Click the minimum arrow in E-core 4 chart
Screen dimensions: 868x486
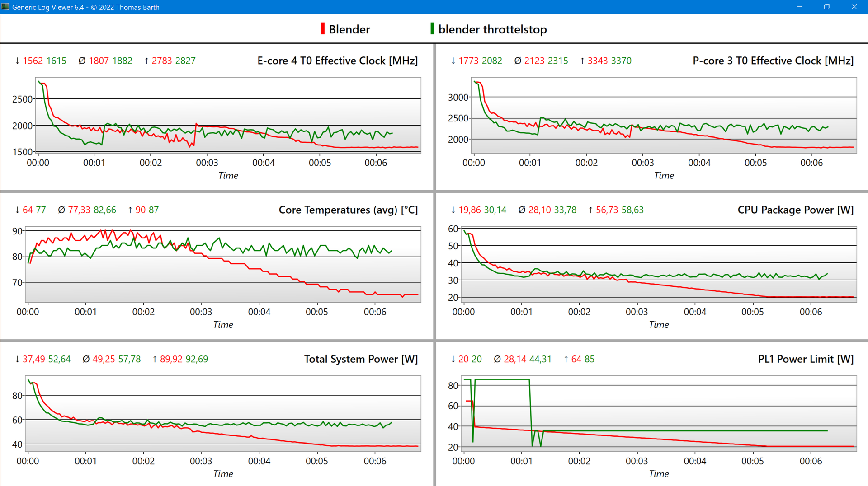pyautogui.click(x=17, y=61)
